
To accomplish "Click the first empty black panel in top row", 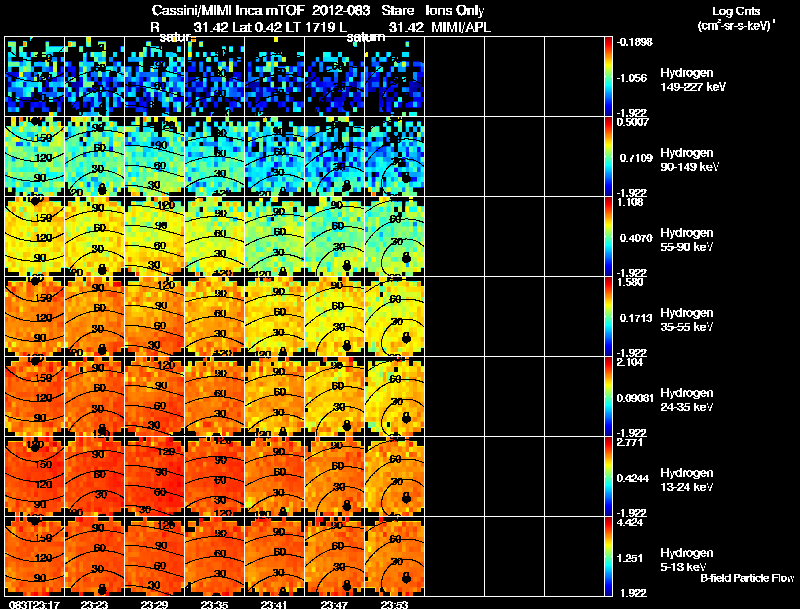I will (455, 77).
